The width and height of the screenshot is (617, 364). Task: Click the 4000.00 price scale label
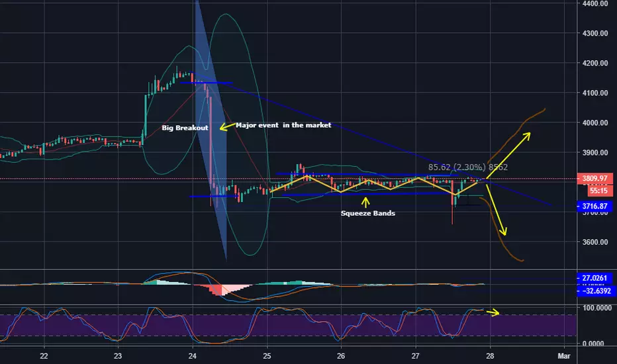[x=595, y=123]
